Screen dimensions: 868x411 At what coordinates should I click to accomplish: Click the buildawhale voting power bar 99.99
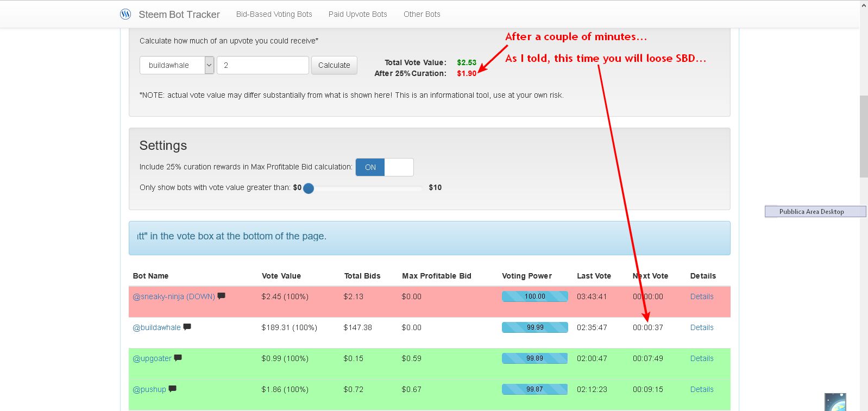(535, 327)
